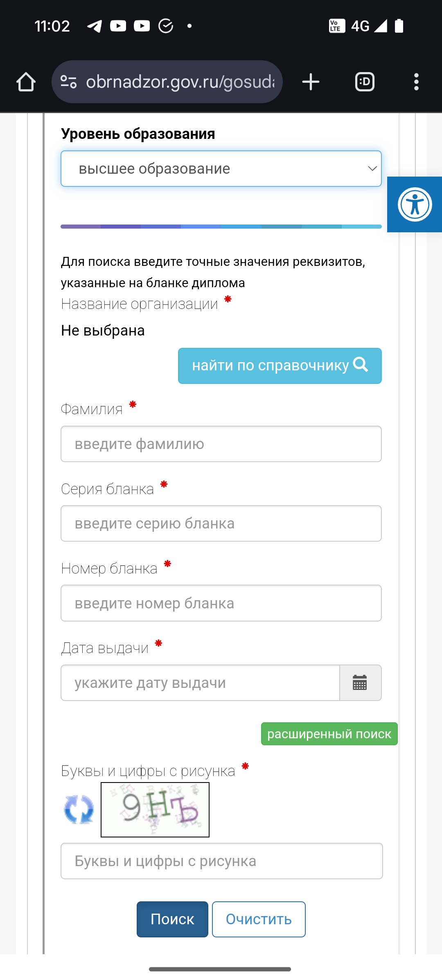
Task: Open a new tab with plus icon
Action: (x=311, y=82)
